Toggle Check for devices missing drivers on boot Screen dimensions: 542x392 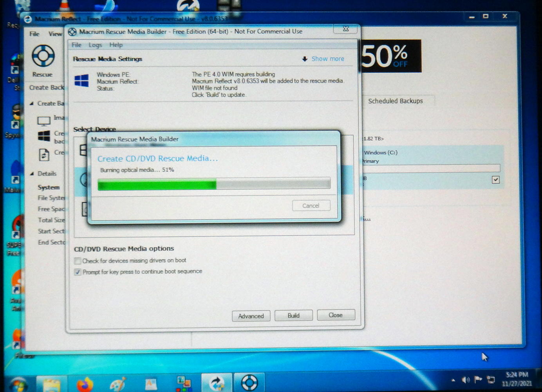coord(78,261)
